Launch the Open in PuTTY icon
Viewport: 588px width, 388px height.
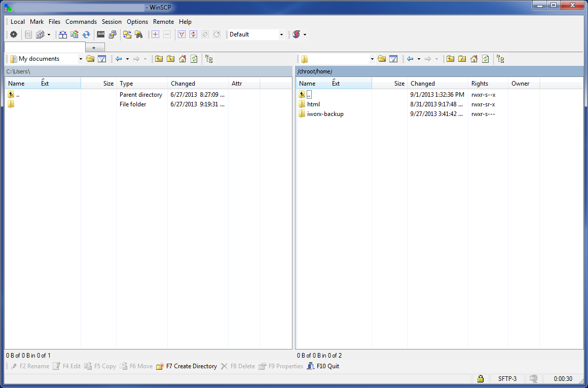[113, 34]
